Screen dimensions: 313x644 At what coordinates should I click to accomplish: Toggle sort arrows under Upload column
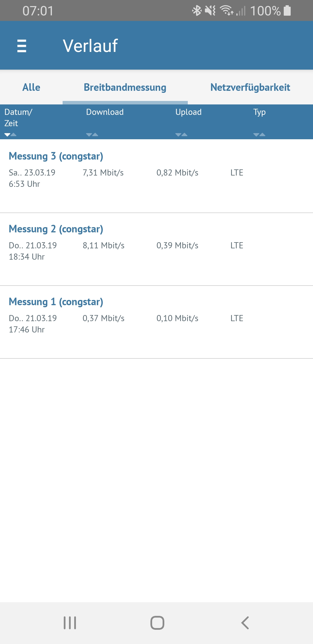pyautogui.click(x=181, y=135)
